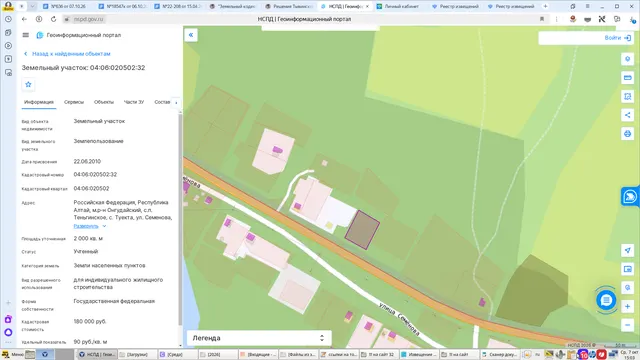Open the base map selector icon
Viewport: 640px width, 360px height.
click(x=627, y=269)
